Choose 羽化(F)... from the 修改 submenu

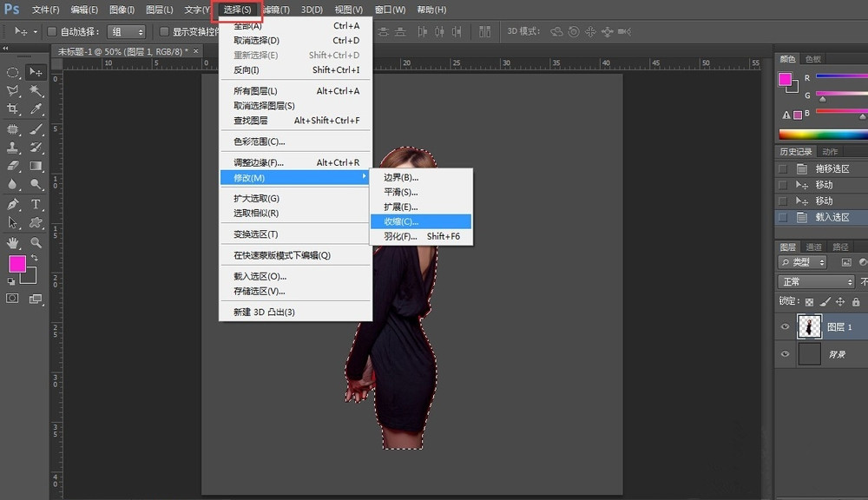click(401, 236)
